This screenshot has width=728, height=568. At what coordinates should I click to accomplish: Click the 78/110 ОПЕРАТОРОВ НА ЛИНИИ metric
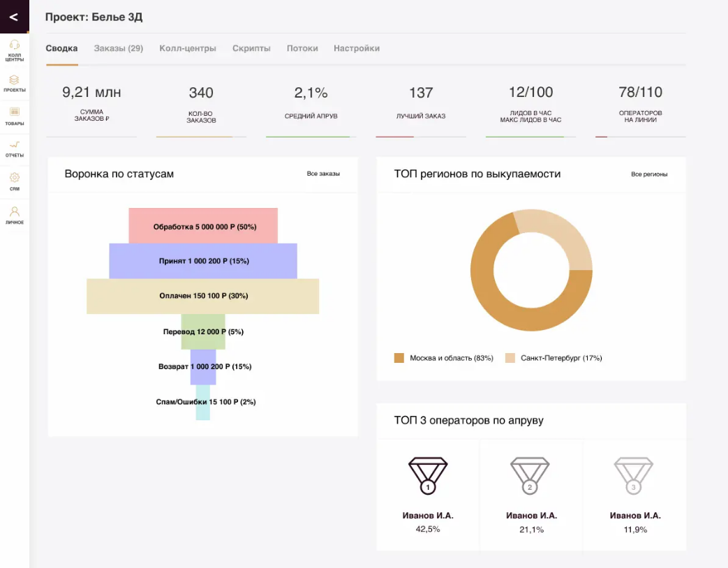click(640, 104)
